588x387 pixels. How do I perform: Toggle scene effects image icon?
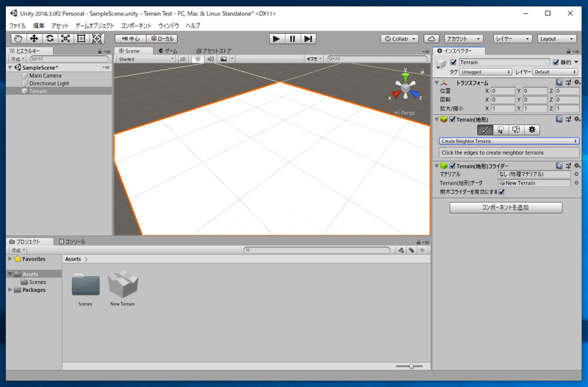[x=223, y=59]
